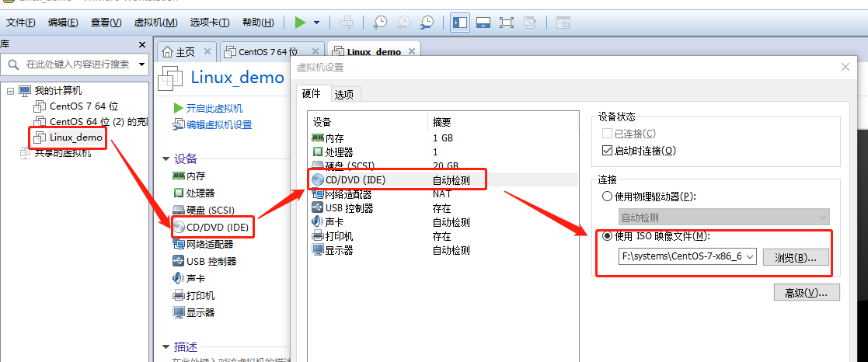Viewport: 868px width, 362px height.
Task: Toggle the 启动时连接(O) checkbox
Action: click(607, 151)
